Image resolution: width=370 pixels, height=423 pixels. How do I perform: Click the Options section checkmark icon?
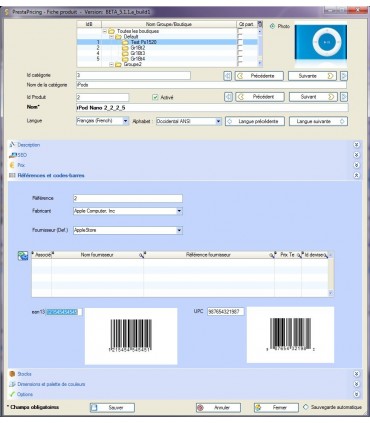12,394
